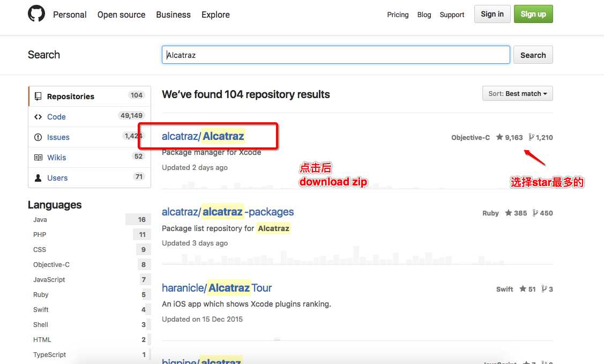The width and height of the screenshot is (604, 364).
Task: Click the fork icon next to 450
Action: pos(535,213)
